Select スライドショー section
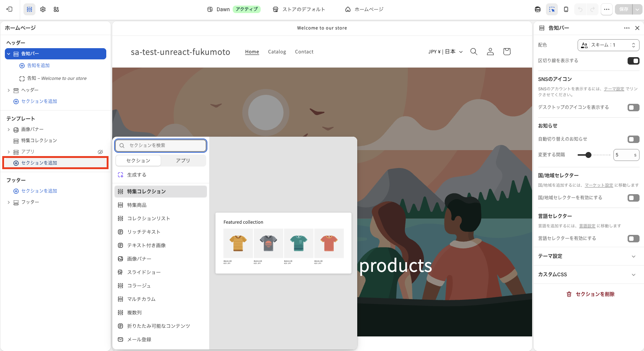This screenshot has width=644, height=351. tap(161, 272)
